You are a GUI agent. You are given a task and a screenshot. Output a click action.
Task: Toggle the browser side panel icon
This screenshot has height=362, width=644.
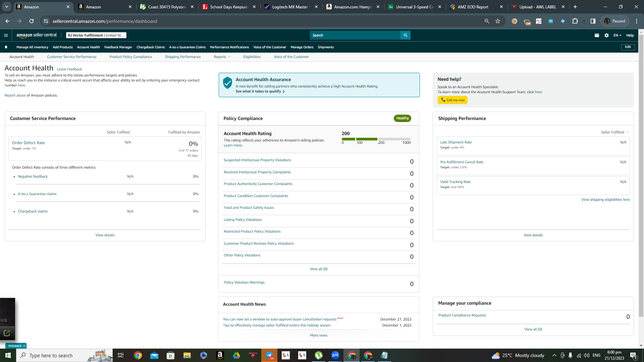pyautogui.click(x=593, y=21)
